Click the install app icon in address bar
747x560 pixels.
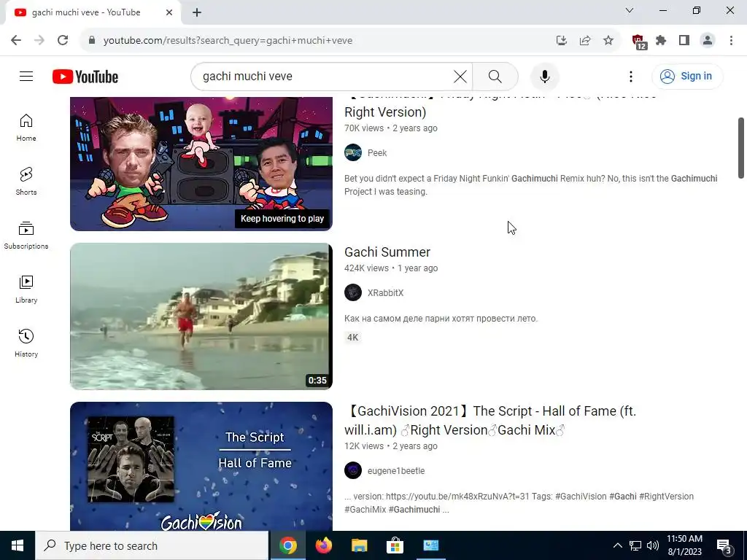tap(562, 41)
